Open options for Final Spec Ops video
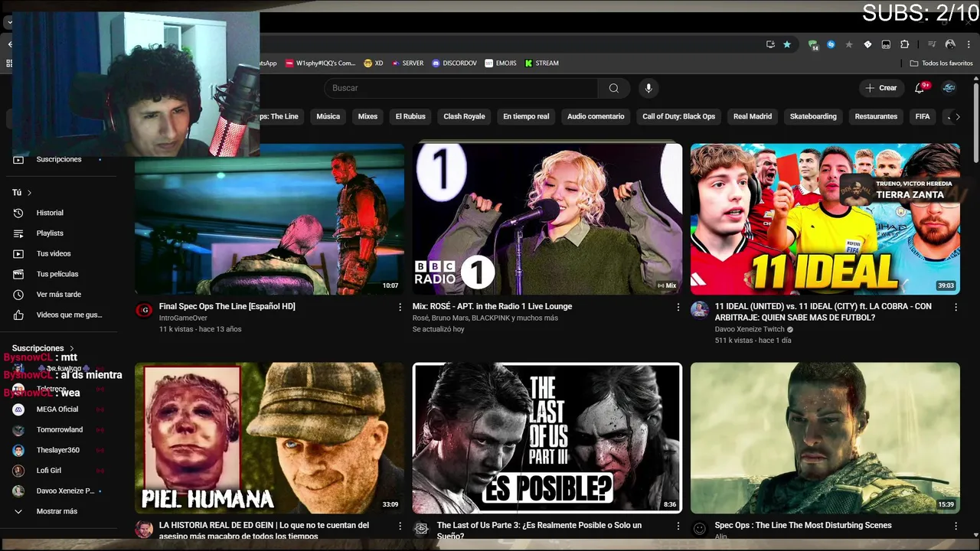Screen dimensions: 980x551 tap(400, 307)
